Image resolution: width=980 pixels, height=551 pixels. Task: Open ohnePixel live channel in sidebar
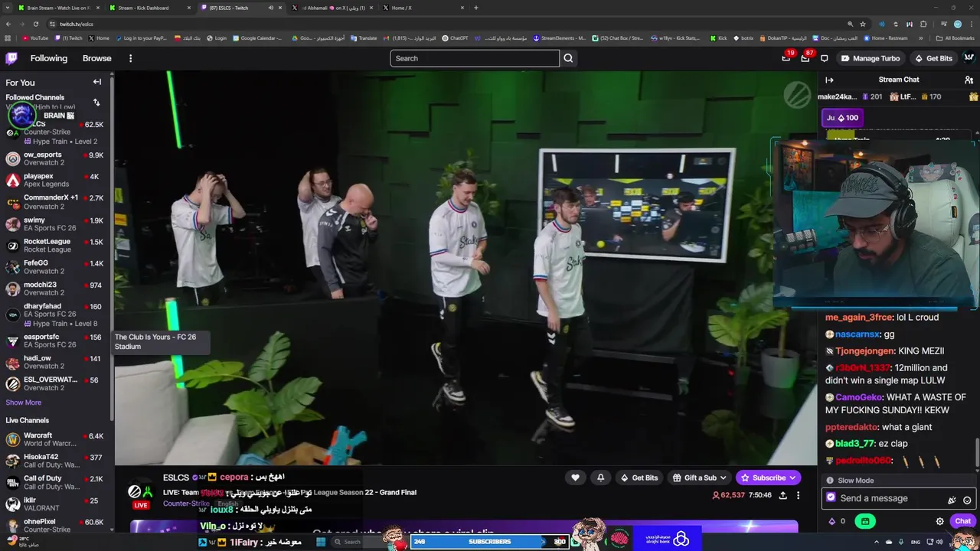(55, 525)
